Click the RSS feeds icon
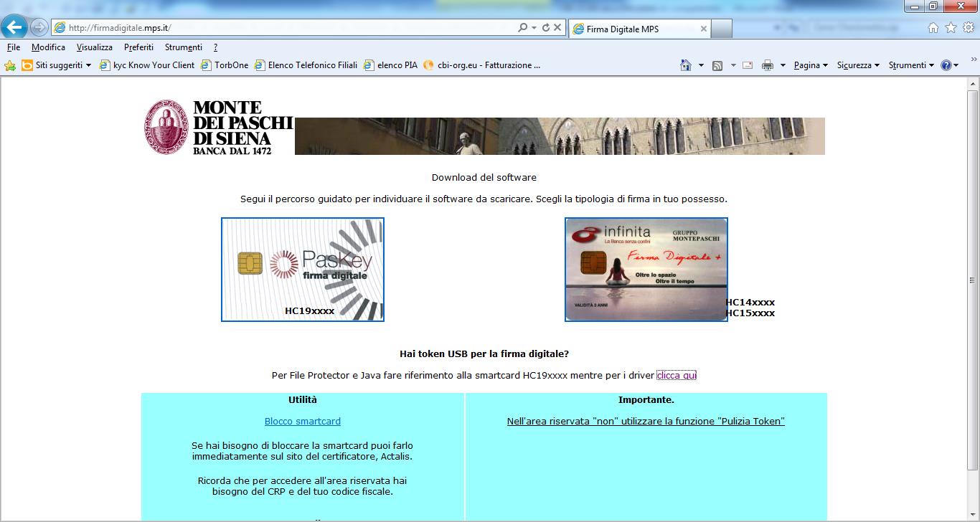The height and width of the screenshot is (522, 980). (x=717, y=65)
